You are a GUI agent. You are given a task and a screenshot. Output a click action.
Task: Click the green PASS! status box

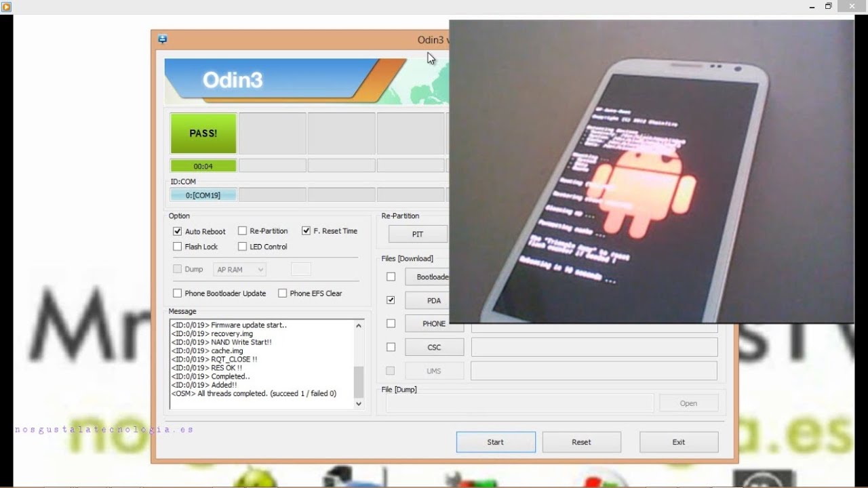203,134
